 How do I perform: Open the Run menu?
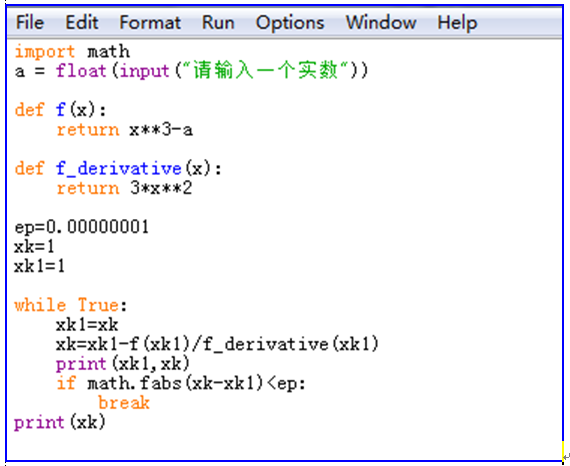(x=218, y=23)
